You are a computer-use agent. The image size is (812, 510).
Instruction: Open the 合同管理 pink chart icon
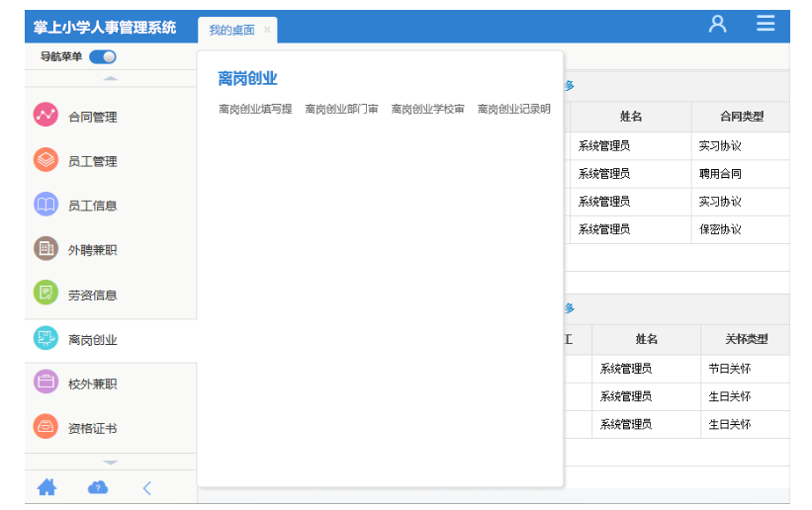point(45,116)
